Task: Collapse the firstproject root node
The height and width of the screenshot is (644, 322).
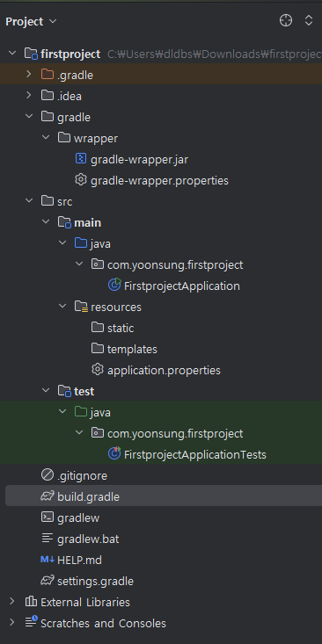Action: pos(12,54)
